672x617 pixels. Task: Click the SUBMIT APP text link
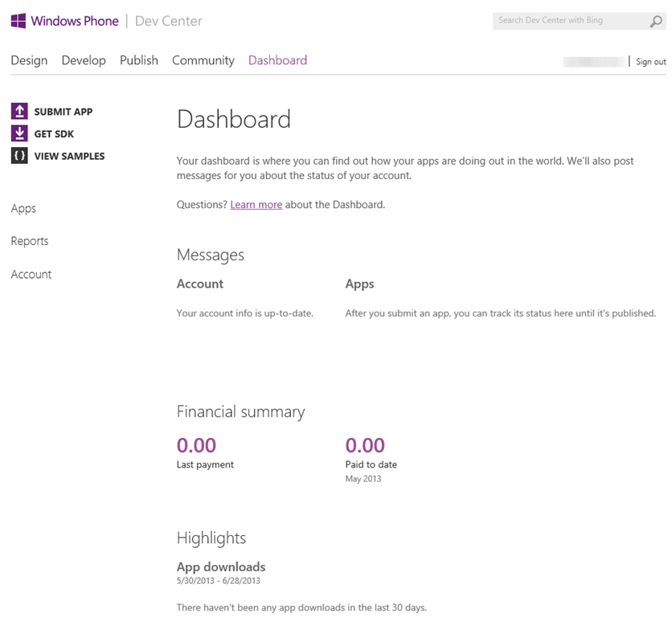(64, 112)
